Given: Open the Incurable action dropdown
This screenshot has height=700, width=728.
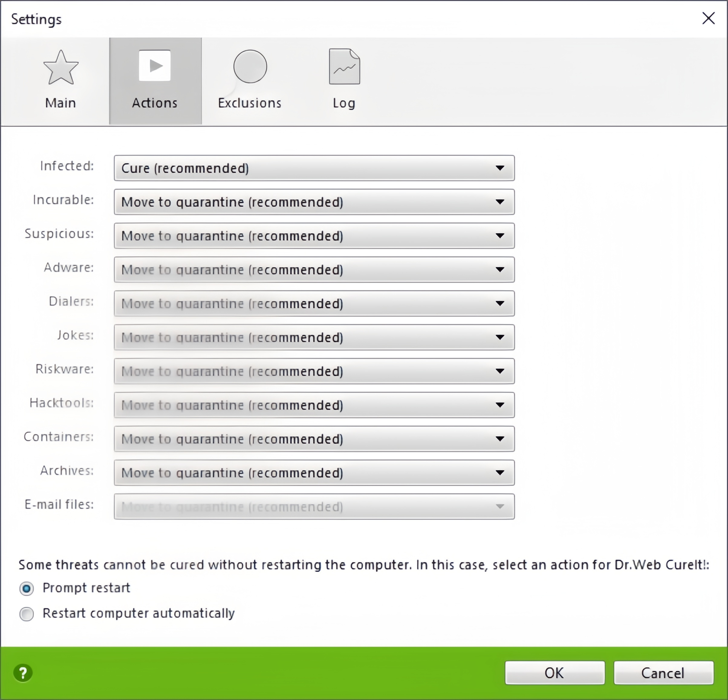Looking at the screenshot, I should [x=314, y=202].
